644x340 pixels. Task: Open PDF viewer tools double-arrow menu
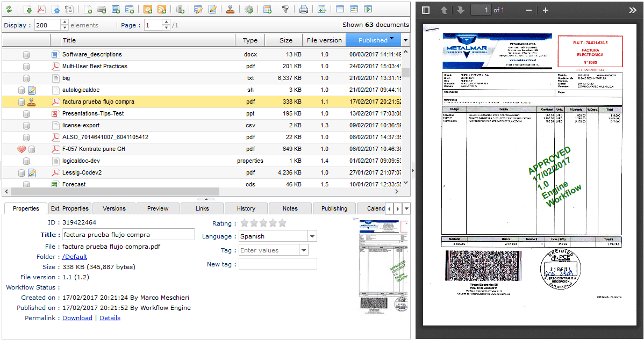pyautogui.click(x=633, y=10)
